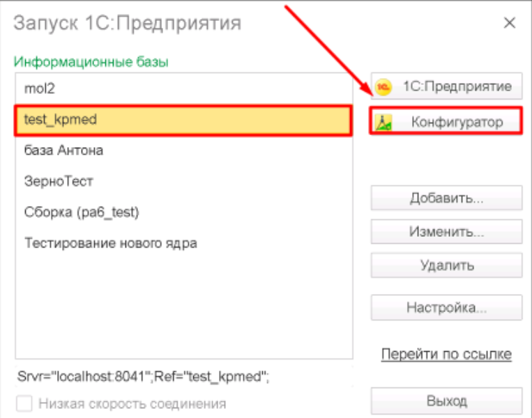Image resolution: width=532 pixels, height=418 pixels.
Task: Click Удалить to remove base
Action: pos(446,265)
